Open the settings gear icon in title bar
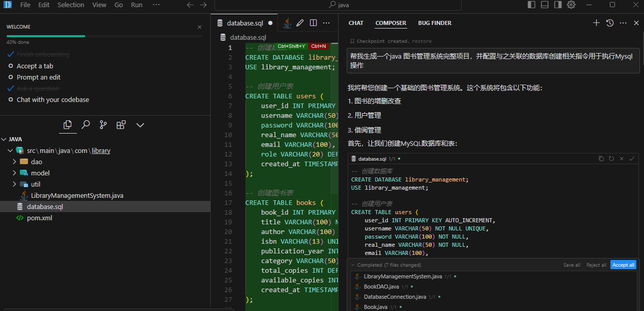This screenshot has width=644, height=311. pos(571,5)
